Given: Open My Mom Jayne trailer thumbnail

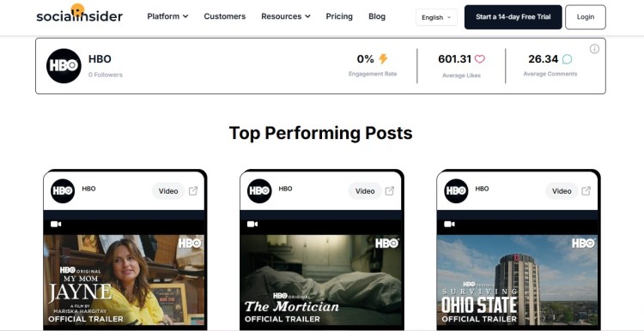Looking at the screenshot, I should [124, 280].
